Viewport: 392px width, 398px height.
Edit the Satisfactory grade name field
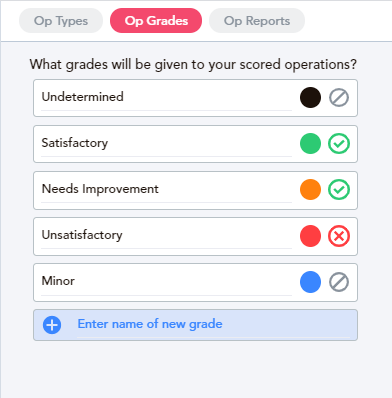166,143
